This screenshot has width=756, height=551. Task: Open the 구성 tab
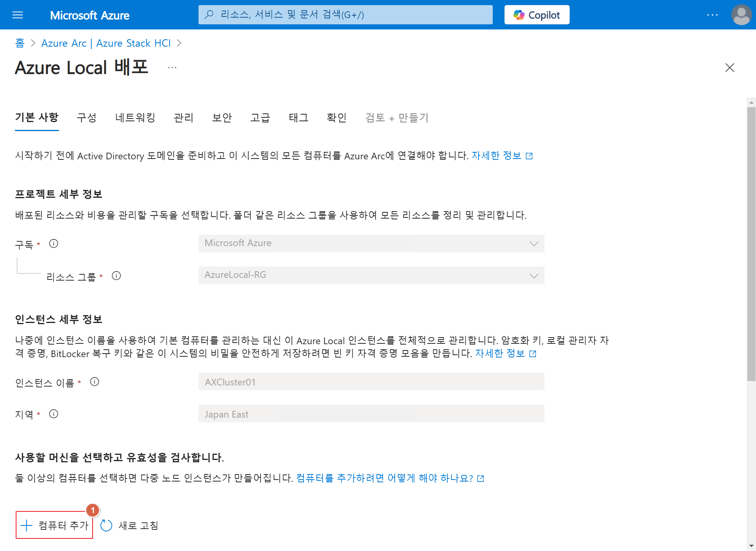(x=87, y=117)
